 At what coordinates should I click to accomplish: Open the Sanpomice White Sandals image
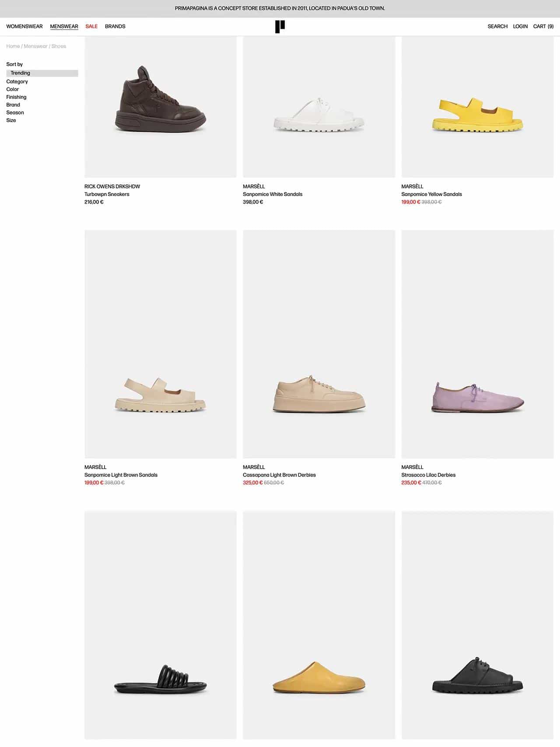[319, 107]
